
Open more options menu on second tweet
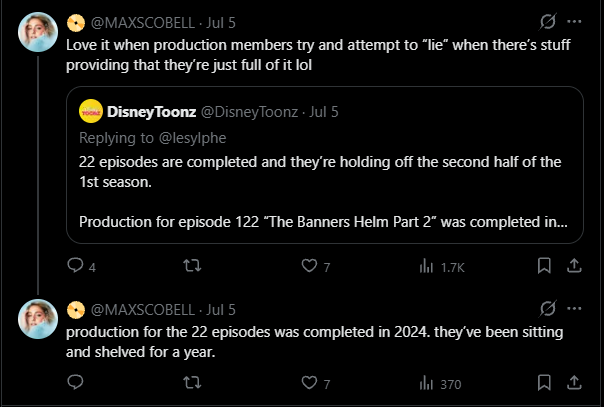574,308
